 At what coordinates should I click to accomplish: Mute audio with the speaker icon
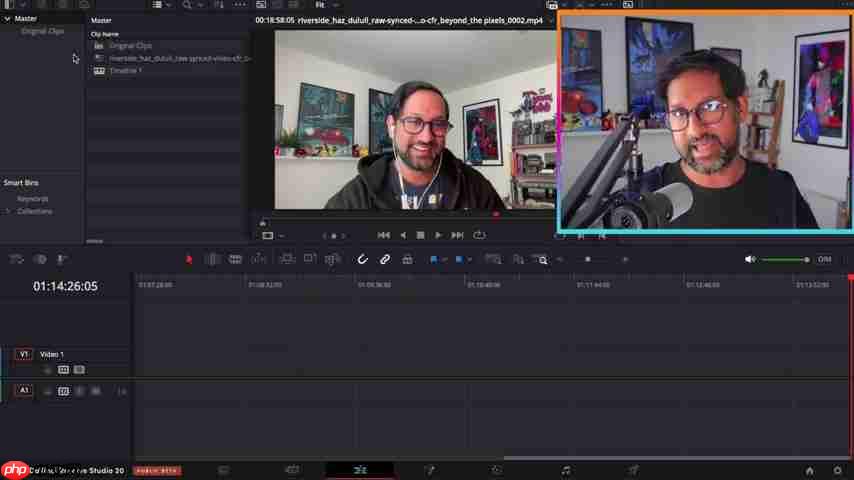(x=750, y=259)
